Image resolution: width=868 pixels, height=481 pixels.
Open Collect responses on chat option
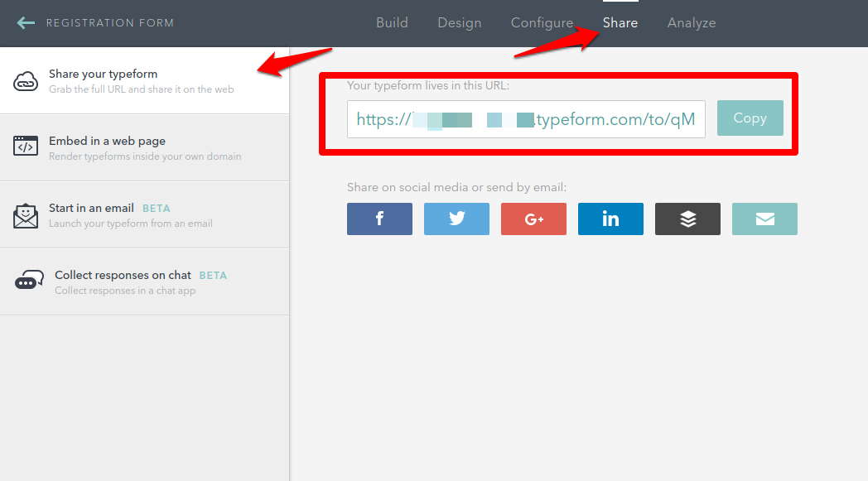click(x=144, y=281)
